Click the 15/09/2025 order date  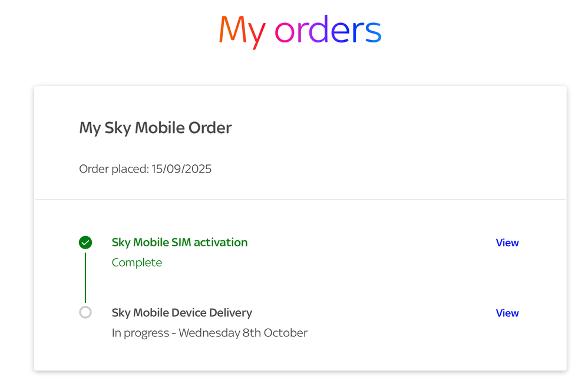coord(181,169)
